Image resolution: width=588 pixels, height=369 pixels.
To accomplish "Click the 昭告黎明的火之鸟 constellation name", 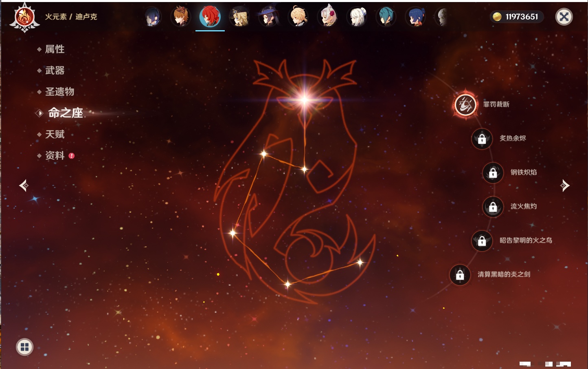I will pos(526,240).
